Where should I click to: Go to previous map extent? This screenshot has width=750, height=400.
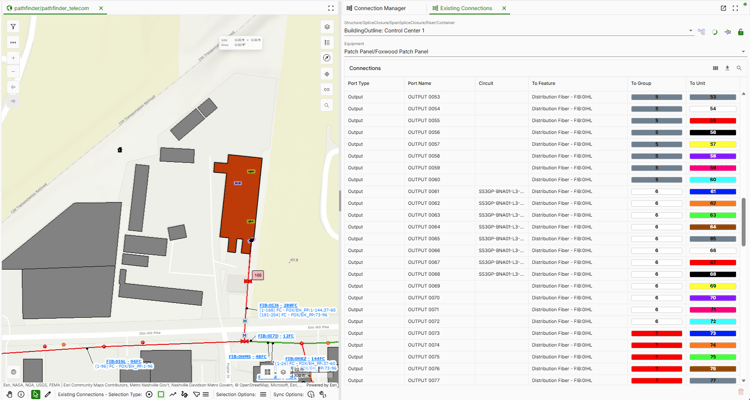point(13,87)
